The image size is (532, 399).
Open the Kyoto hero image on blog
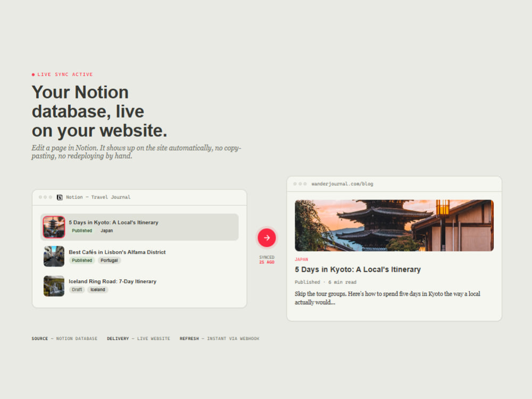(394, 225)
